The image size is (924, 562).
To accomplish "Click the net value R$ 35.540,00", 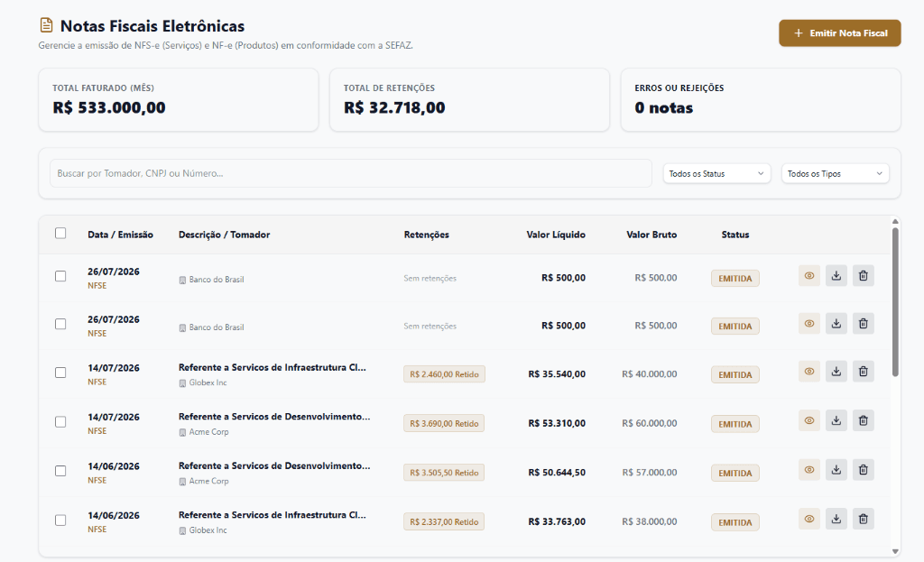I will [x=557, y=374].
